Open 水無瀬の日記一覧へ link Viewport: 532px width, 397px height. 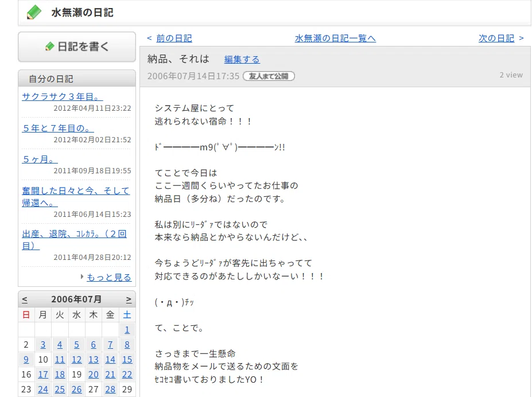click(x=335, y=38)
